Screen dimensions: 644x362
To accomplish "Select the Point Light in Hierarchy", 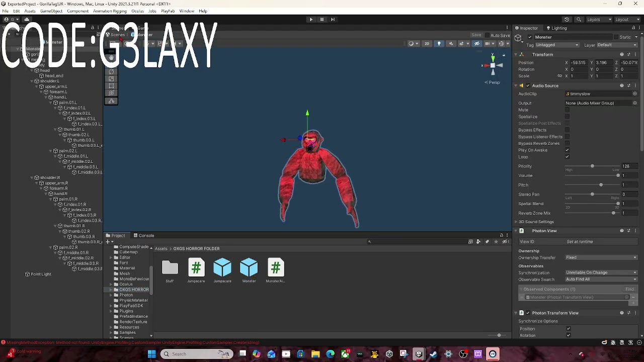I will click(41, 274).
